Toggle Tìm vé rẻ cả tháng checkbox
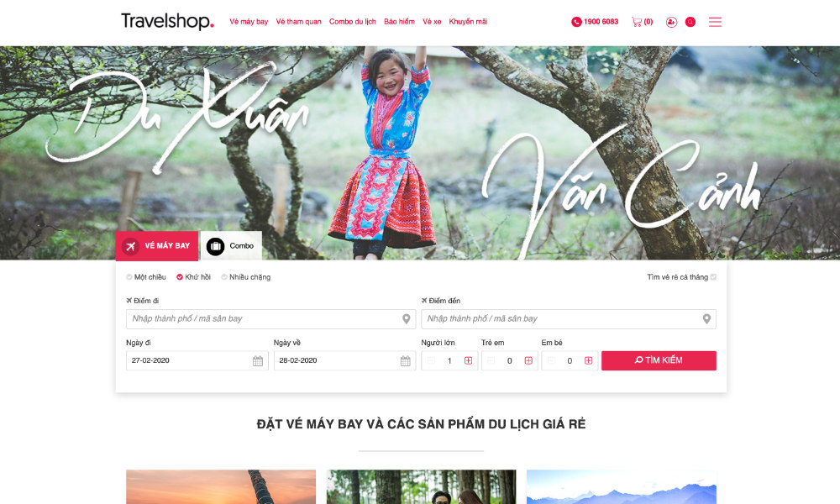The height and width of the screenshot is (504, 840). (x=713, y=277)
